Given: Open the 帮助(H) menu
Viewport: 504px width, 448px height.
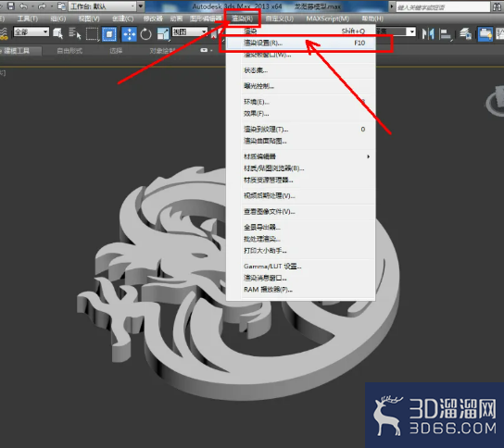Looking at the screenshot, I should [x=372, y=19].
